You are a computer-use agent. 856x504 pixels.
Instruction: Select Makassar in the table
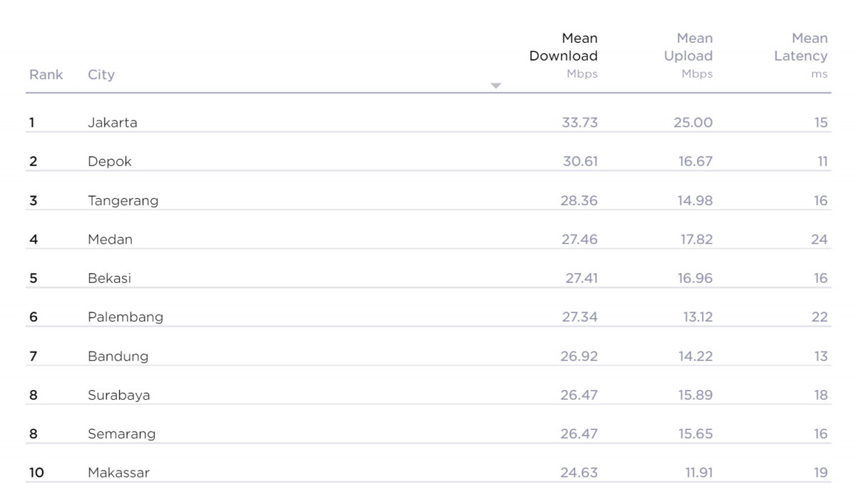click(x=118, y=473)
